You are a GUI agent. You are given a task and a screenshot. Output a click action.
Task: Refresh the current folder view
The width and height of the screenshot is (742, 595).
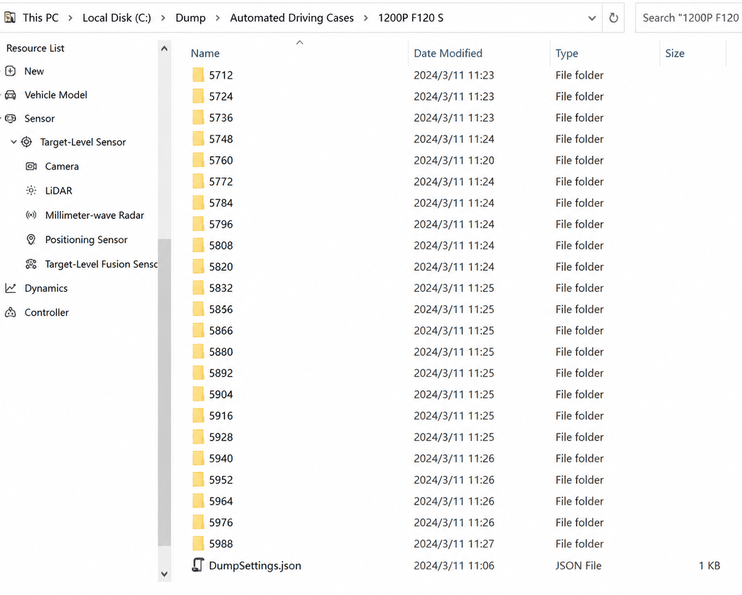pyautogui.click(x=613, y=18)
